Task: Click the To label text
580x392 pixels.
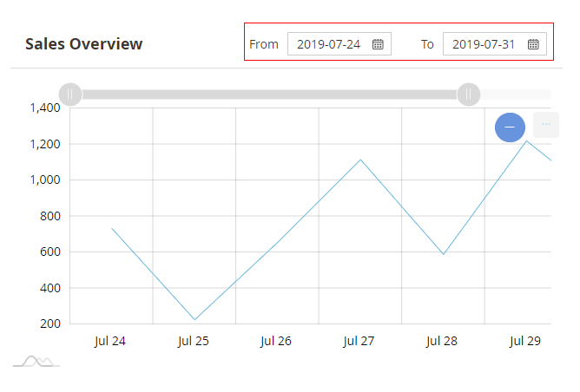Action: (427, 44)
